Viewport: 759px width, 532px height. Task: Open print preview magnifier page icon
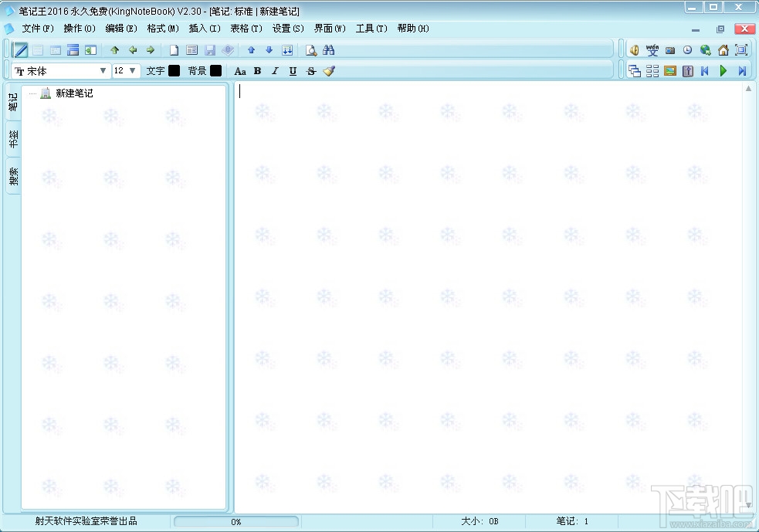click(x=310, y=50)
